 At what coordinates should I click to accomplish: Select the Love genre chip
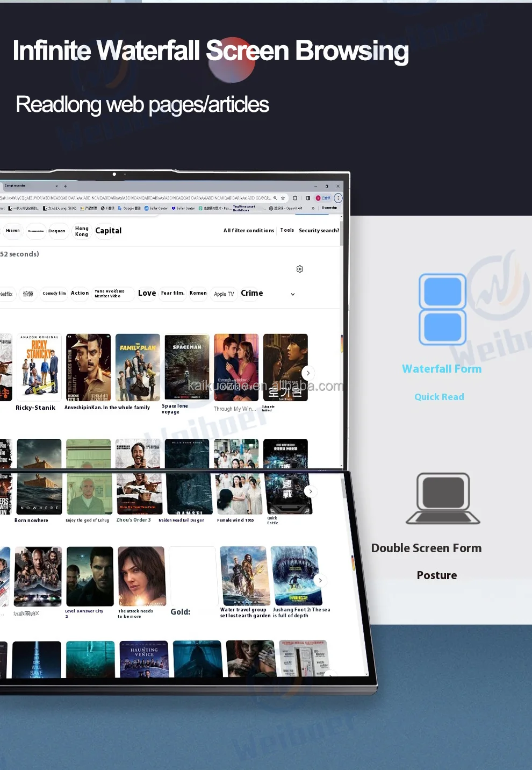click(x=147, y=293)
